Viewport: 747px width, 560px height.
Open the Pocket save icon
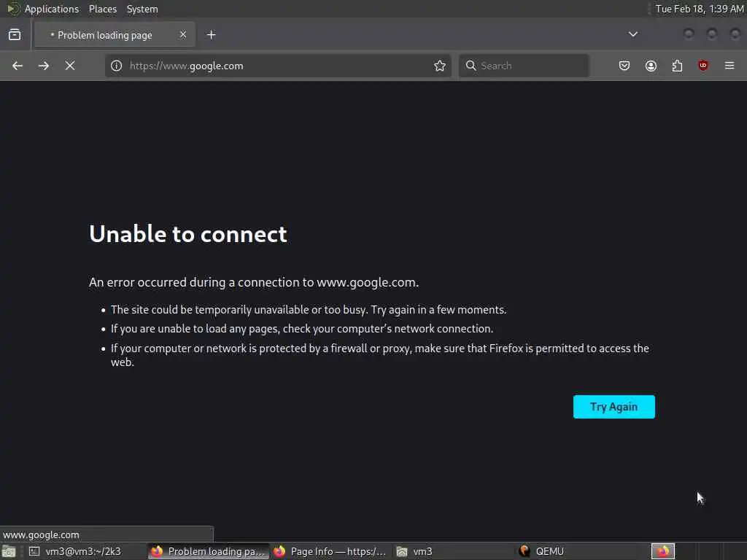pyautogui.click(x=624, y=66)
